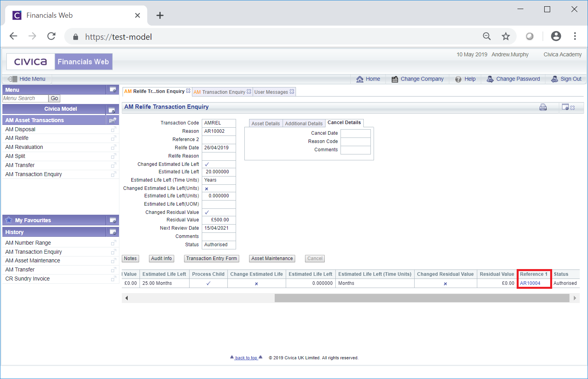Click the horizontal scrollbar left arrow

click(127, 298)
